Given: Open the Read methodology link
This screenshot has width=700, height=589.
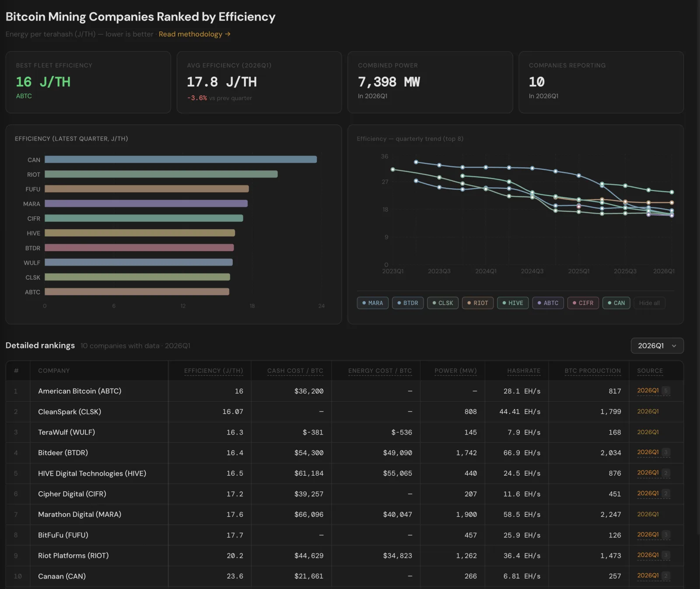Looking at the screenshot, I should pyautogui.click(x=195, y=34).
